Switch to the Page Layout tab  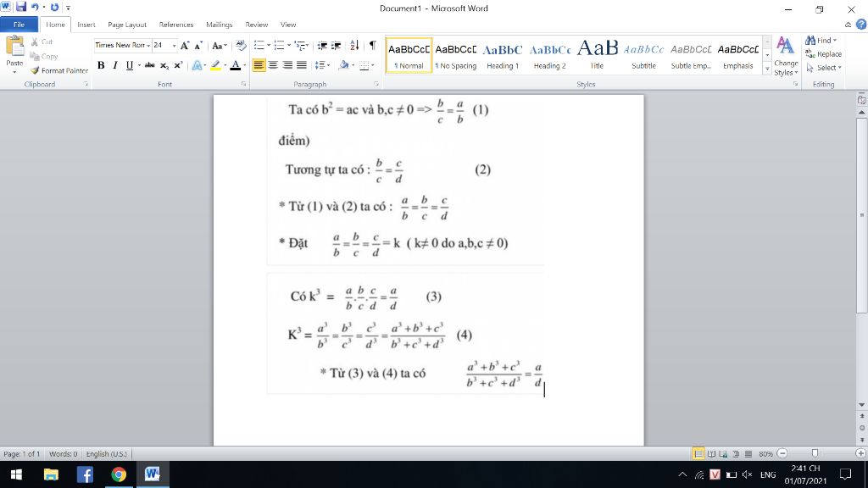click(x=127, y=25)
